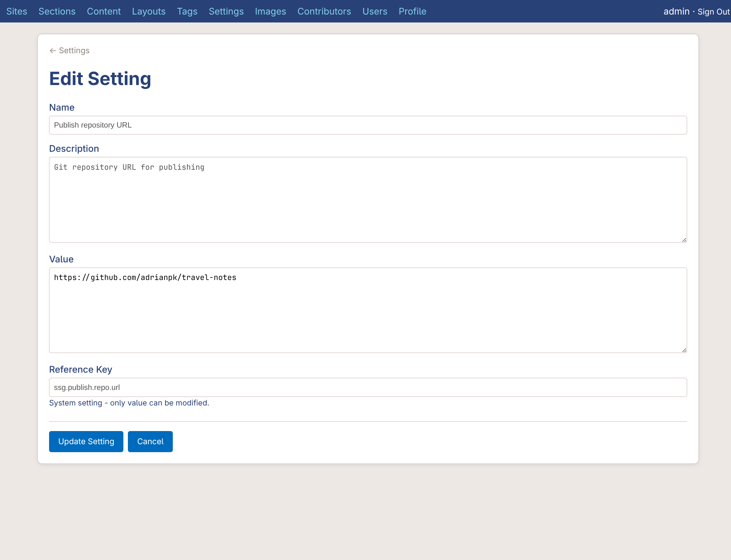
Task: Open the Users page
Action: coord(375,11)
